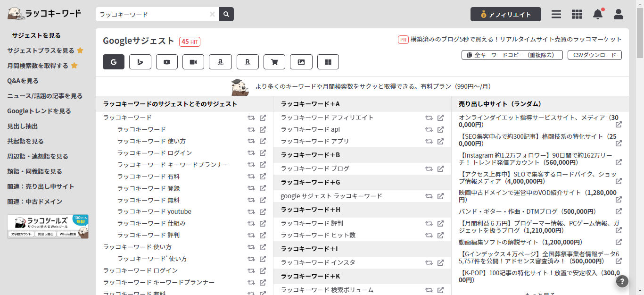Click the ラッコキーワード logo
The image size is (644, 295).
click(44, 14)
